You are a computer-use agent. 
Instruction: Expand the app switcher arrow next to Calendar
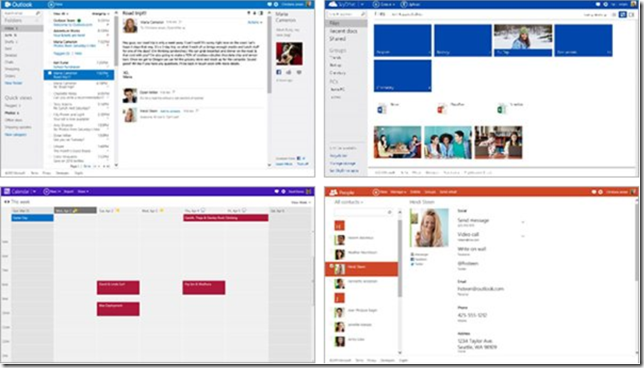(x=34, y=192)
